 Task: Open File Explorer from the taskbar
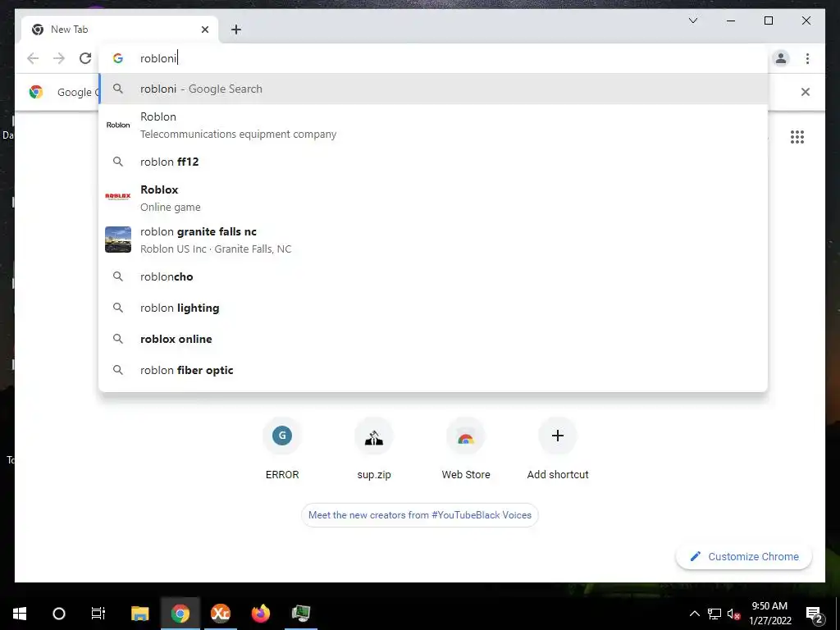(139, 614)
